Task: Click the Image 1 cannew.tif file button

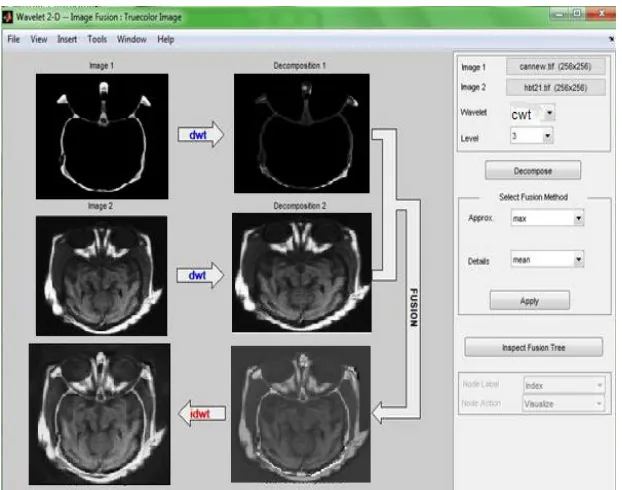Action: (x=555, y=66)
